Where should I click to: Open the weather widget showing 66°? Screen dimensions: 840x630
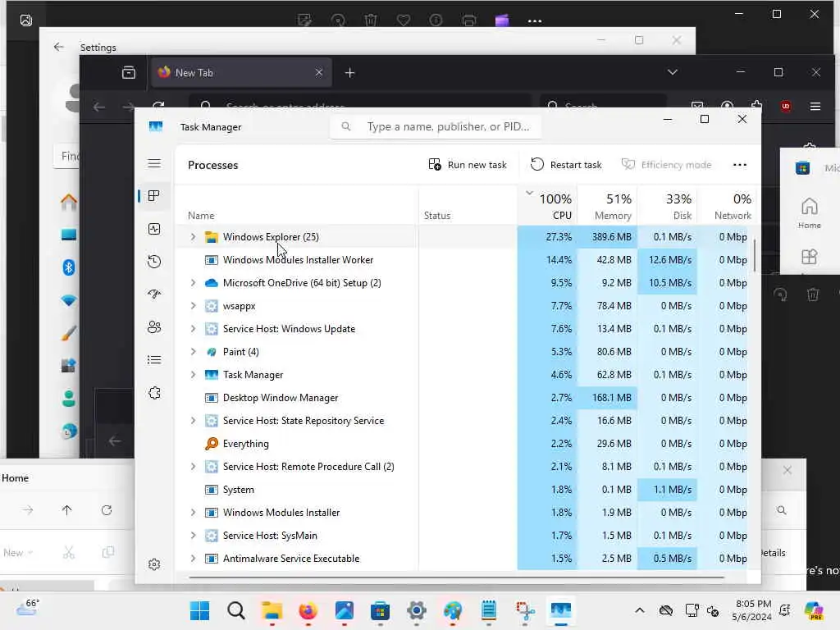pyautogui.click(x=27, y=608)
